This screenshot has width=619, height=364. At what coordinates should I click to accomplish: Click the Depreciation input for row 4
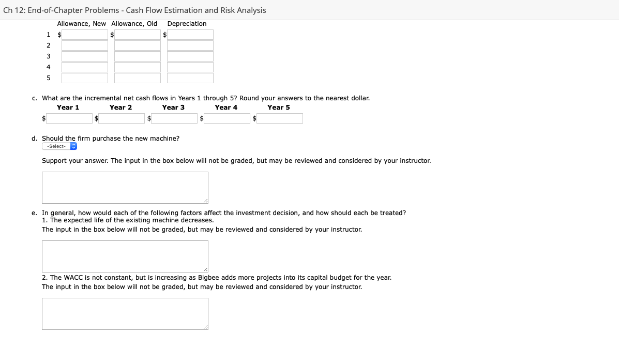(x=190, y=67)
